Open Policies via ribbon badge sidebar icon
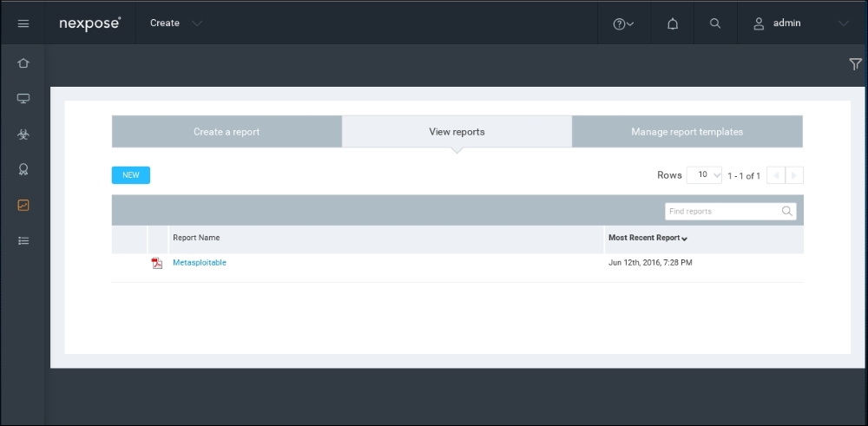Viewport: 868px width, 426px height. click(23, 169)
